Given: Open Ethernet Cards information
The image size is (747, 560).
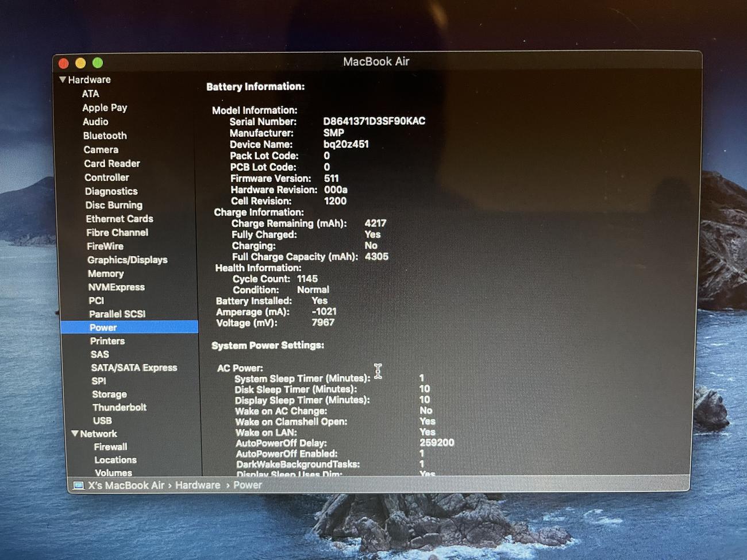Looking at the screenshot, I should coord(120,219).
